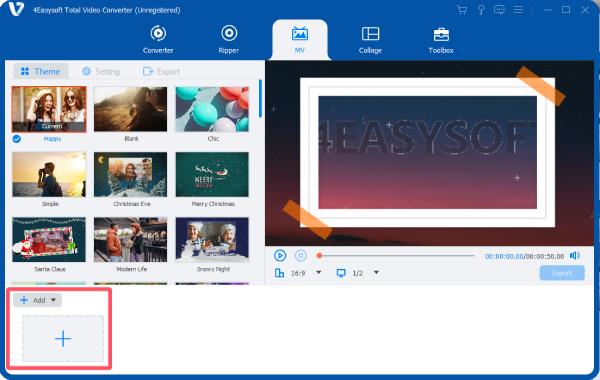
Task: Click the 4Easysoft logo icon
Action: [16, 9]
